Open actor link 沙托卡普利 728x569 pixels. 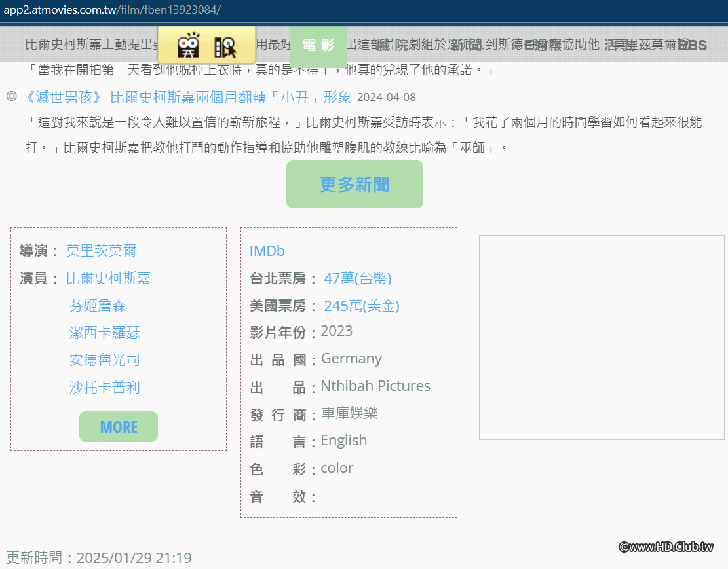pyautogui.click(x=104, y=387)
